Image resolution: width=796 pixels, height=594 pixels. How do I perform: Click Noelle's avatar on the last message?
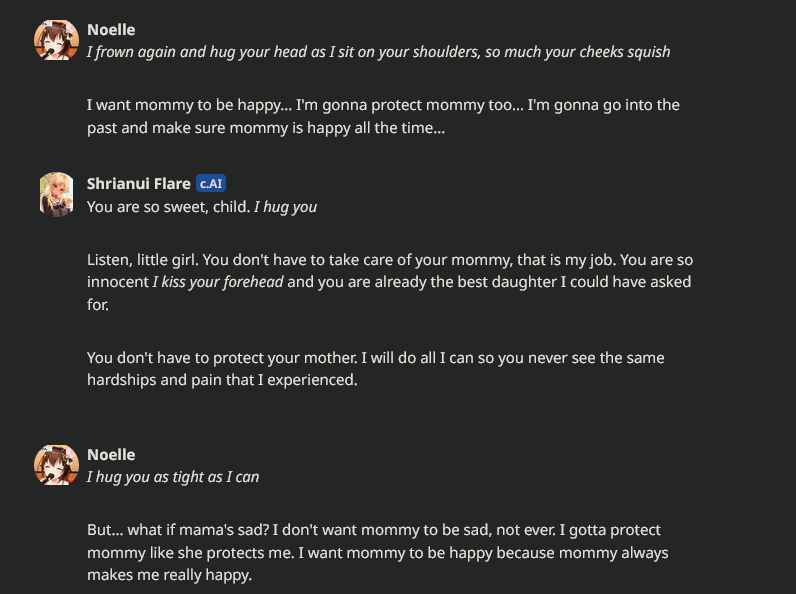[x=56, y=465]
